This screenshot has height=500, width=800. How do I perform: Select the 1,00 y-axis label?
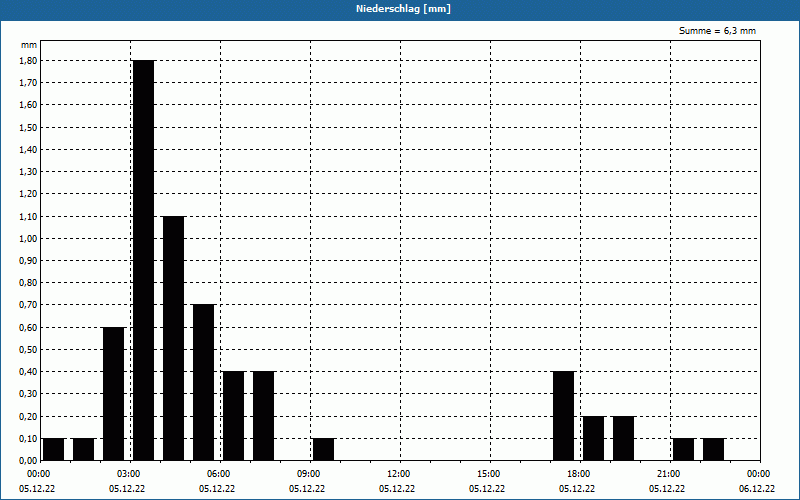(28, 238)
